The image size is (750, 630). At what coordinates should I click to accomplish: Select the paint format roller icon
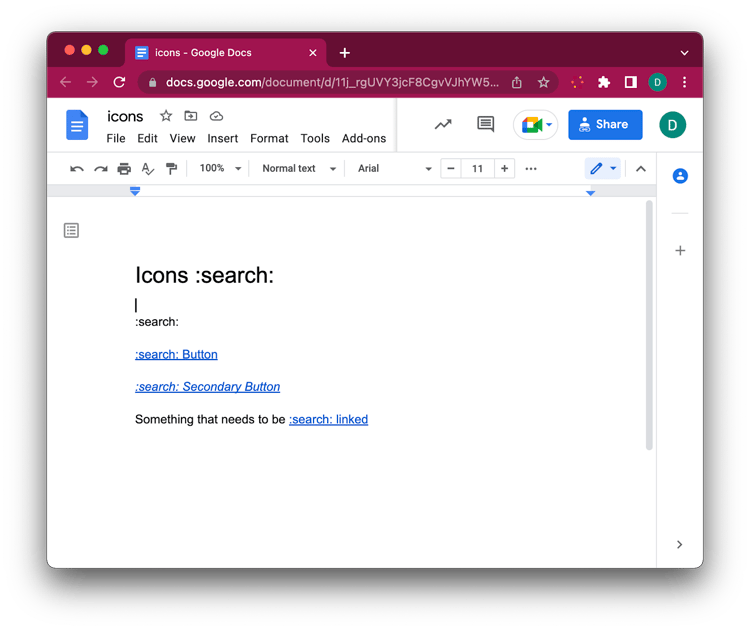[171, 169]
